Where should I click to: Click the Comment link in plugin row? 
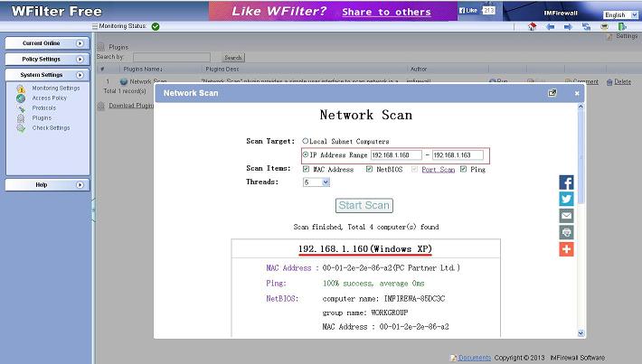(x=586, y=82)
